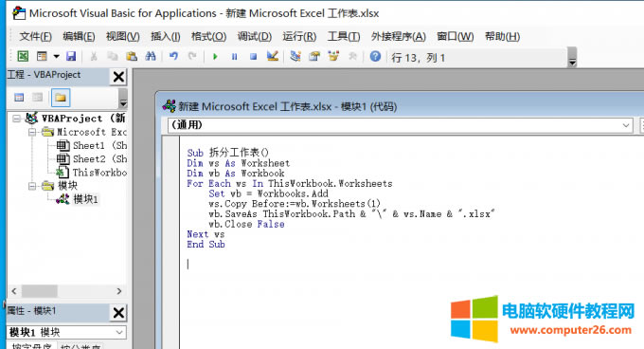Open Find with the binoculars icon
The width and height of the screenshot is (644, 349).
pos(151,56)
